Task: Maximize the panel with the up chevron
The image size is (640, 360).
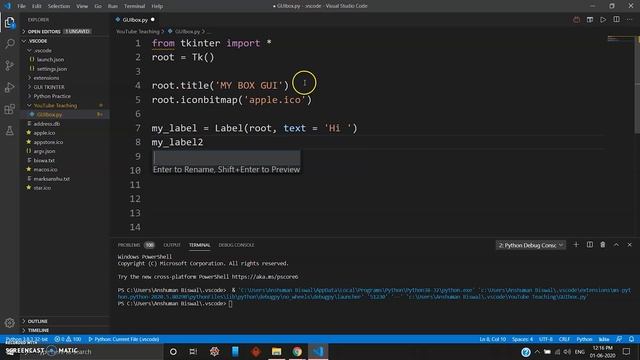Action: point(616,245)
